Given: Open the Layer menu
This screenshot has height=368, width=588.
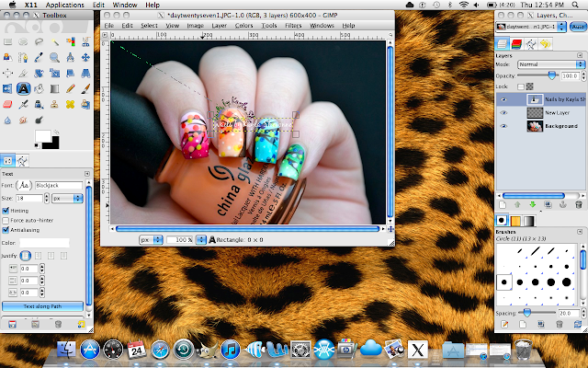Looking at the screenshot, I should (219, 26).
